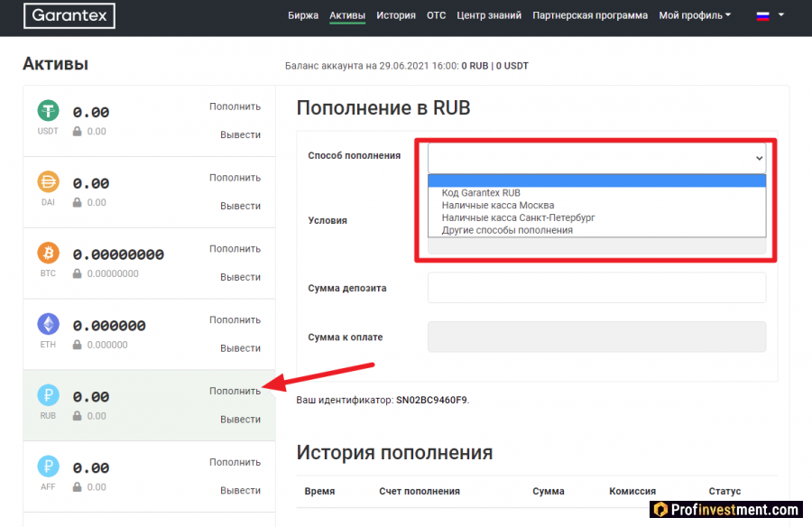
Task: Click the Russian flag language icon
Action: pyautogui.click(x=762, y=16)
